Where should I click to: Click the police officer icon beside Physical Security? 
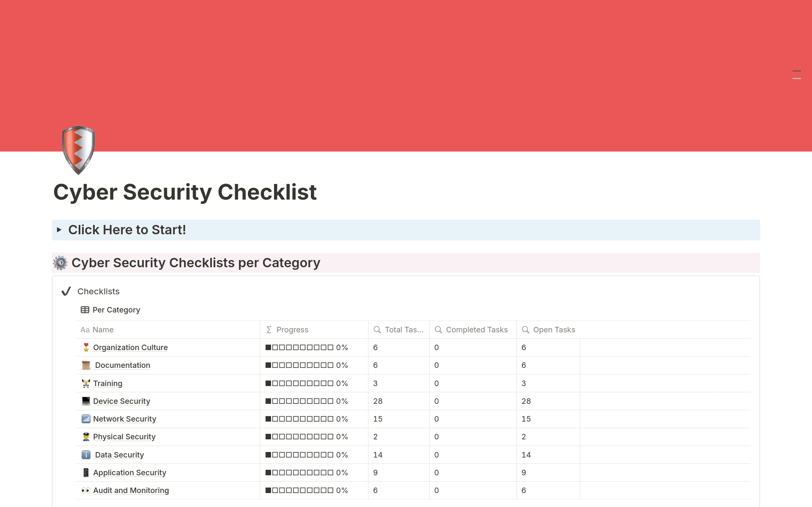pos(86,436)
